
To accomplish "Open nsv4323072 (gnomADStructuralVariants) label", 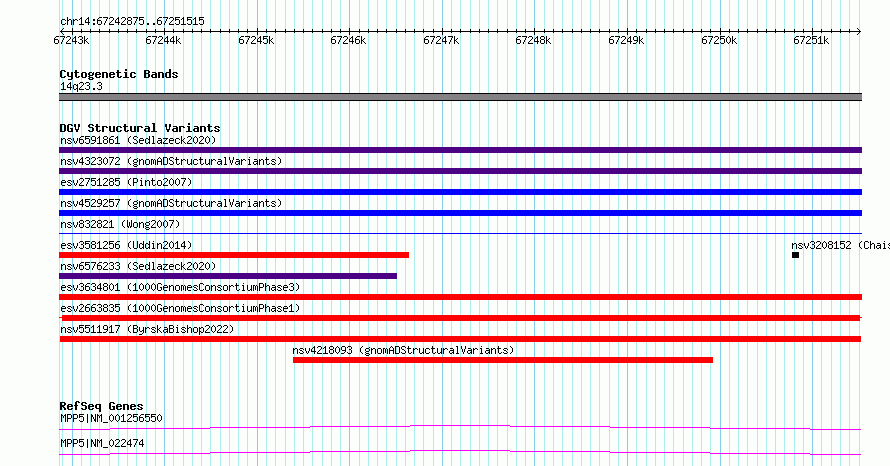I will pos(171,161).
